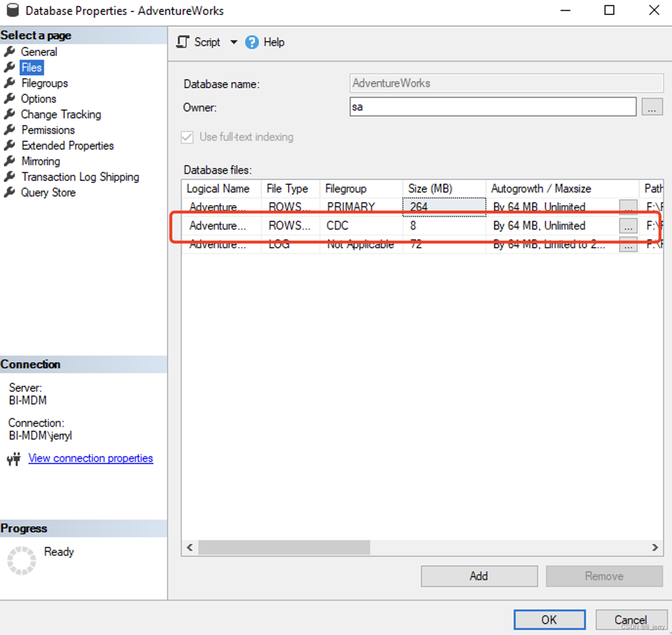Viewport: 672px width, 635px height.
Task: Select the size cell showing 8
Action: [444, 226]
